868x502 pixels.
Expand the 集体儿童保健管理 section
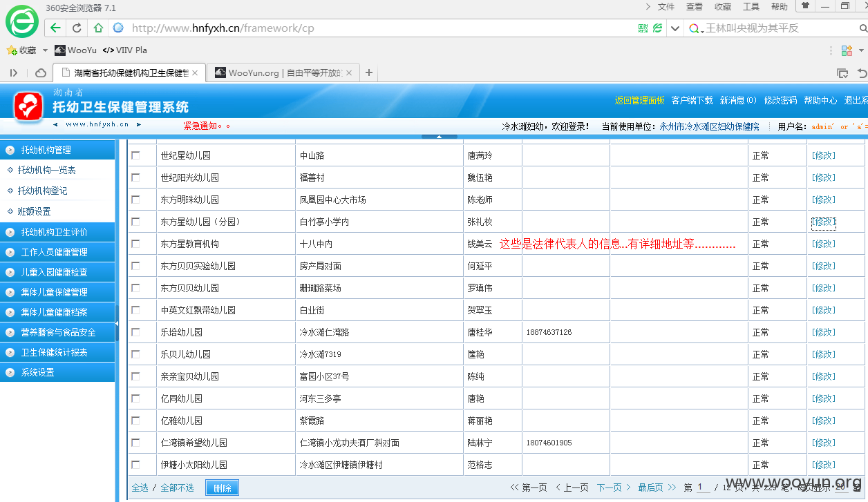pos(57,292)
